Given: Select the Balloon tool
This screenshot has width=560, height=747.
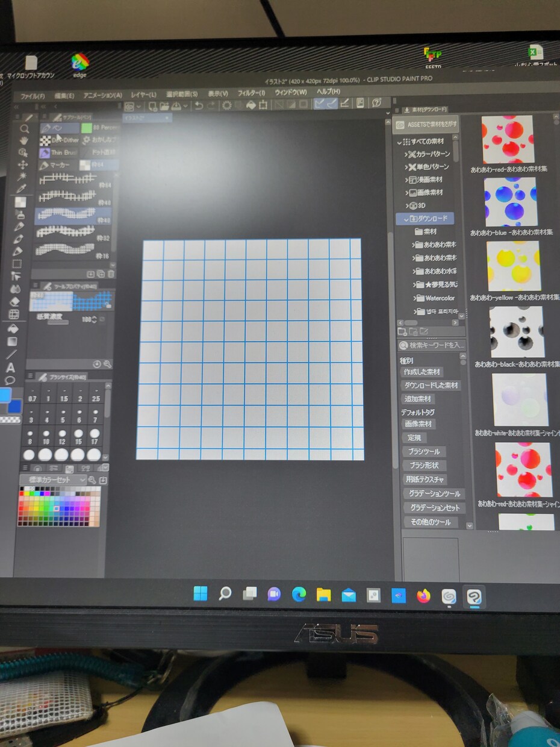Looking at the screenshot, I should point(10,380).
